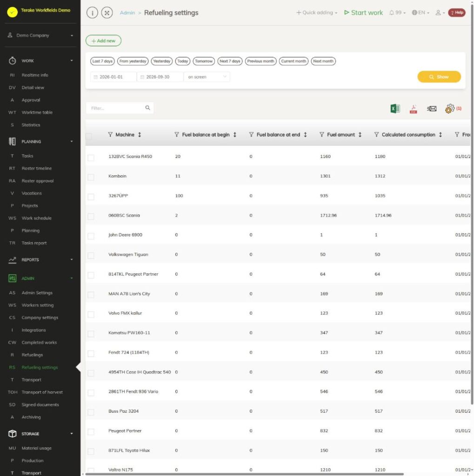Click the Add new button
This screenshot has height=476, width=474.
103,41
